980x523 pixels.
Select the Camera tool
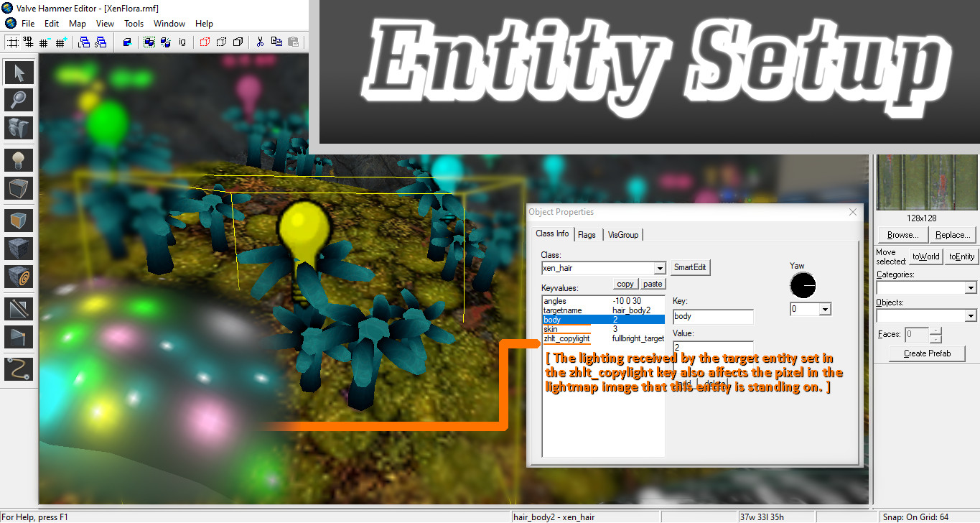point(19,128)
